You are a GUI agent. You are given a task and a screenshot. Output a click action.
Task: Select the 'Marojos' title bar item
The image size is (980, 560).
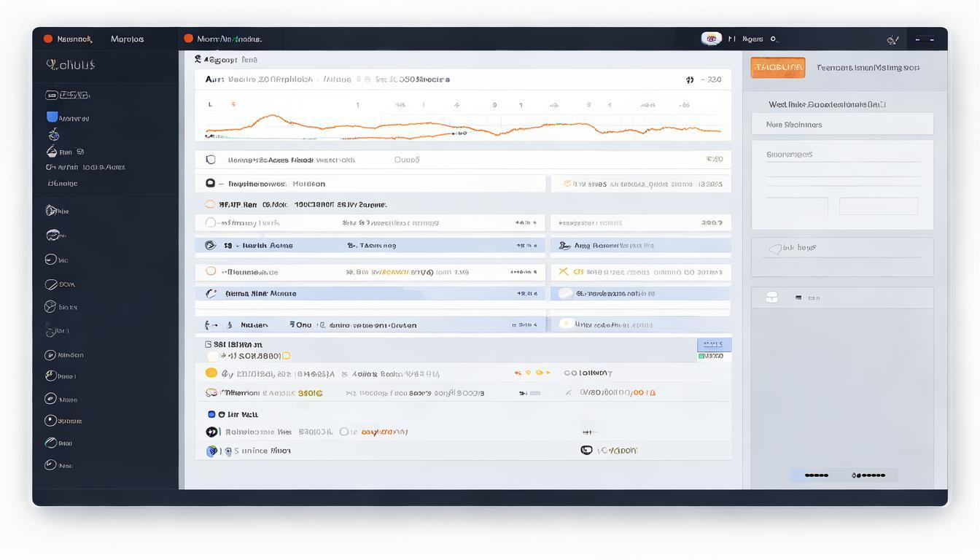[x=127, y=39]
